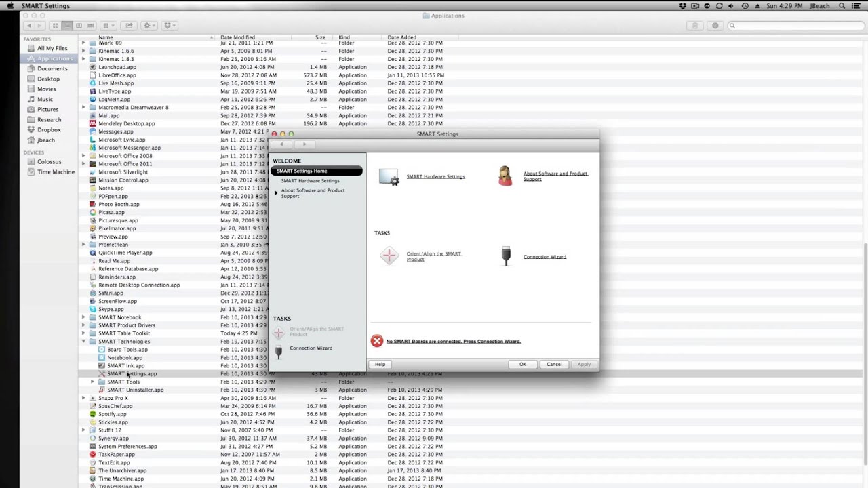
Task: Click the JBeach user name in menu bar
Action: [x=819, y=6]
